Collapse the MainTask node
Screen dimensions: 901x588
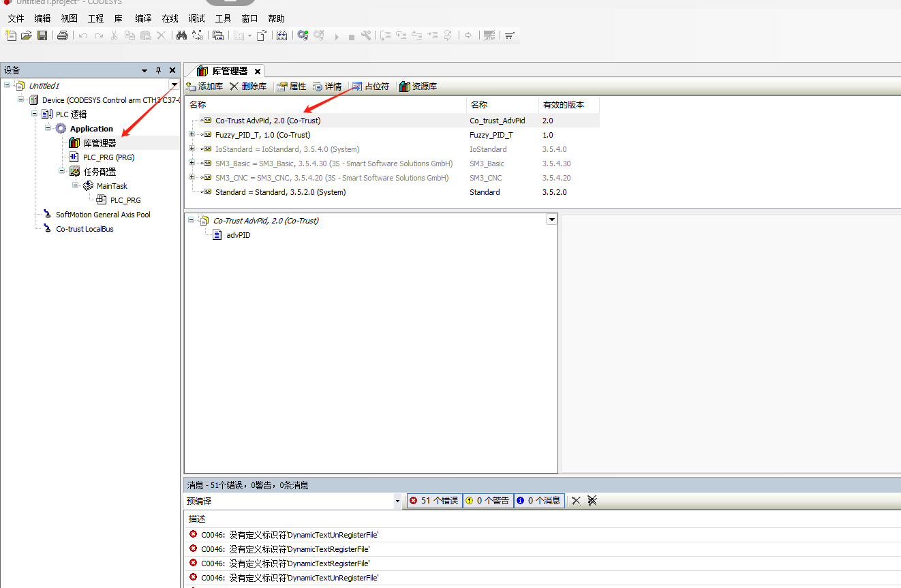(x=75, y=185)
